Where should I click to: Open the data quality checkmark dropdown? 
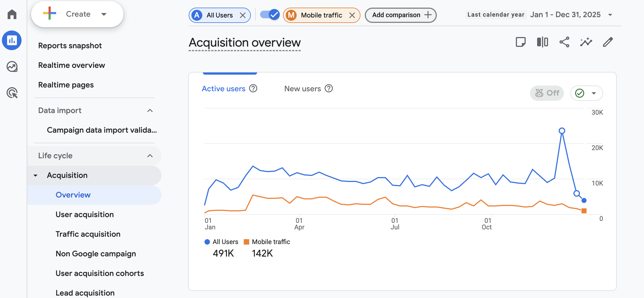click(x=586, y=93)
